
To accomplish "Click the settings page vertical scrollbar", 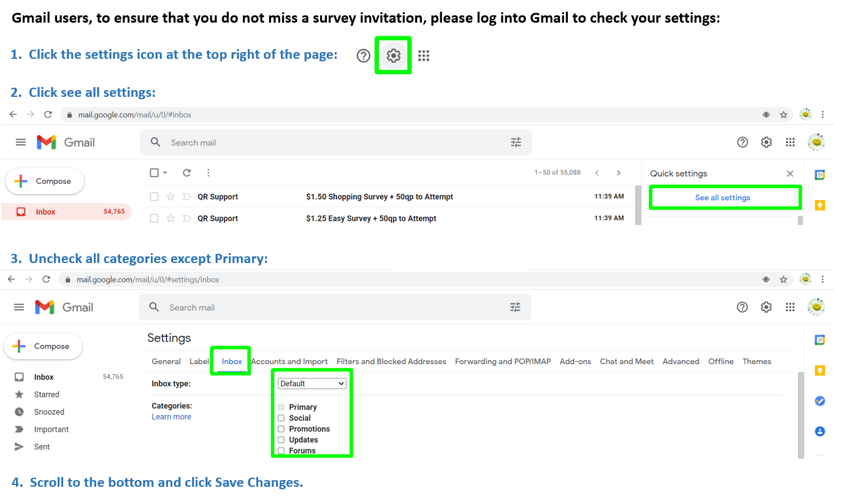I will point(801,415).
